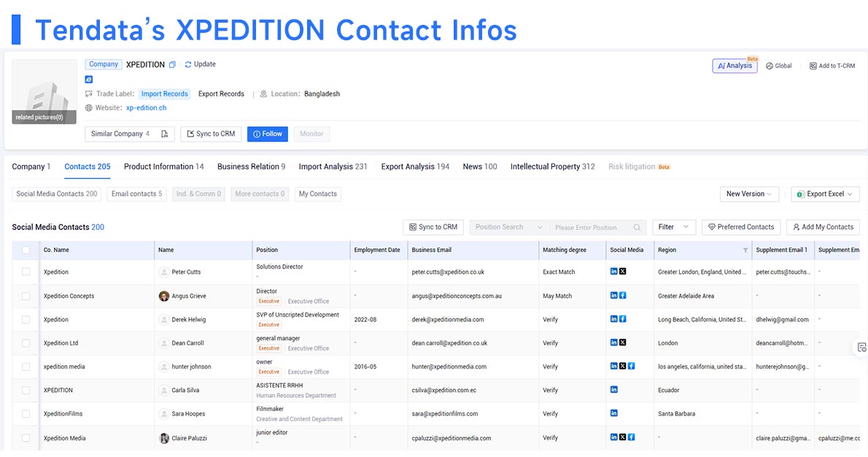The image size is (868, 457).
Task: Open floating side panel icon at right edge
Action: 861,347
